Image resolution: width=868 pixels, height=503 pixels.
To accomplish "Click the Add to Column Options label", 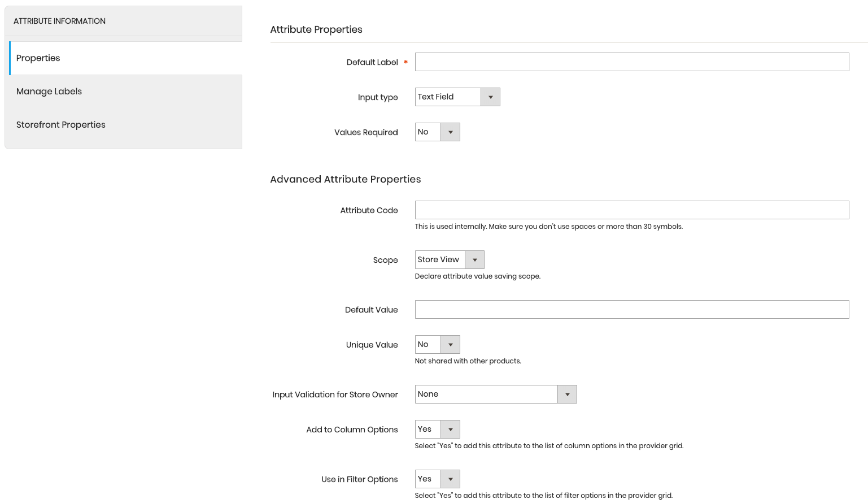I will (352, 430).
